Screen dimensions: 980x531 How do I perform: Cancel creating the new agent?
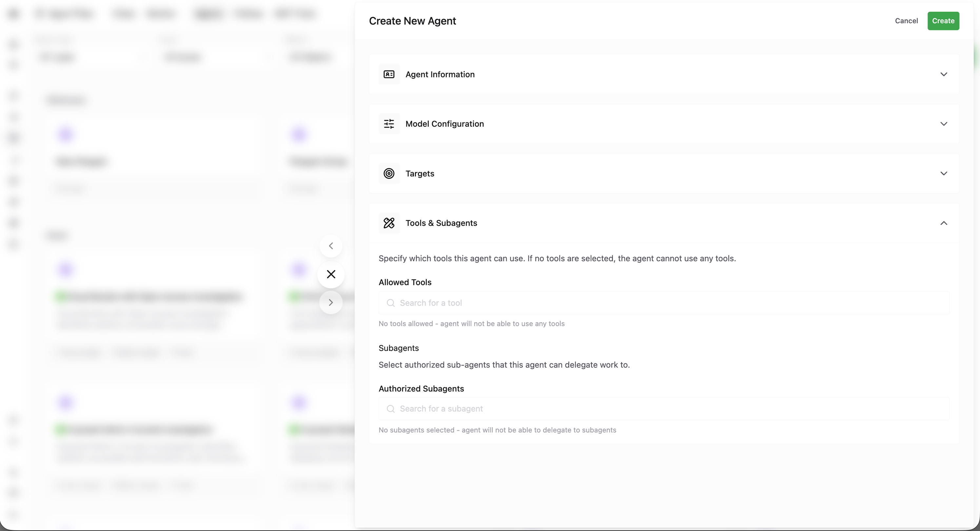click(906, 21)
